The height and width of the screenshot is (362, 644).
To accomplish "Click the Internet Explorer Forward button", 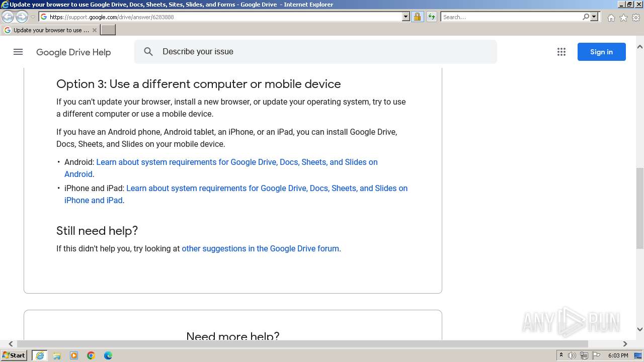I will point(22,17).
